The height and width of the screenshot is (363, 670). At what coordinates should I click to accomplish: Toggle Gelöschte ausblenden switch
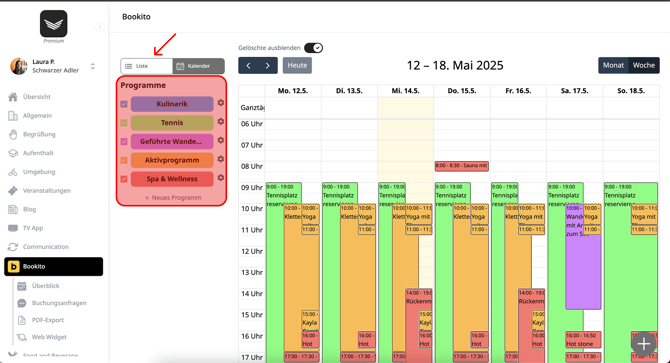click(x=313, y=48)
